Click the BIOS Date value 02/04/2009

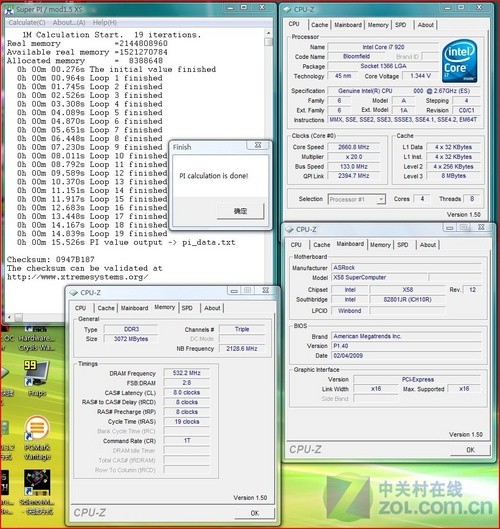tap(406, 356)
